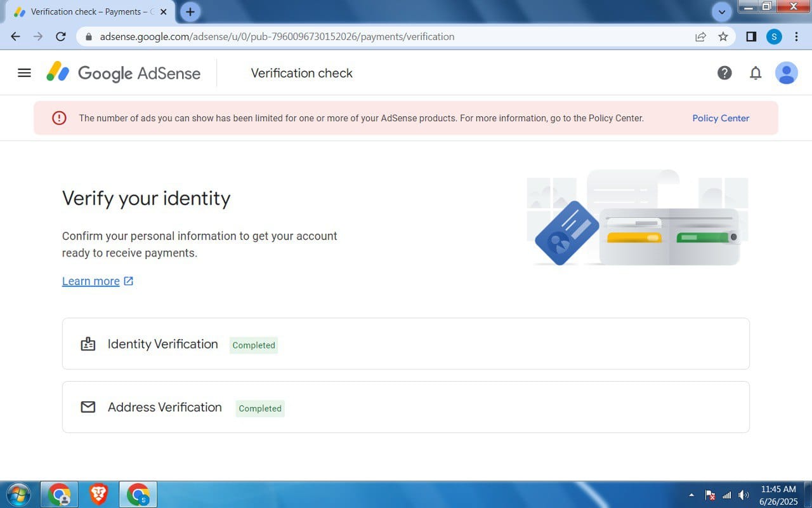Go forward with the browser forward arrow
Viewport: 812px width, 508px height.
click(38, 37)
